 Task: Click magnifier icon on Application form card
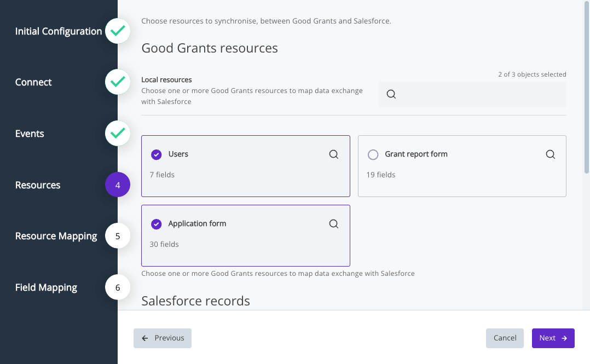coord(333,224)
